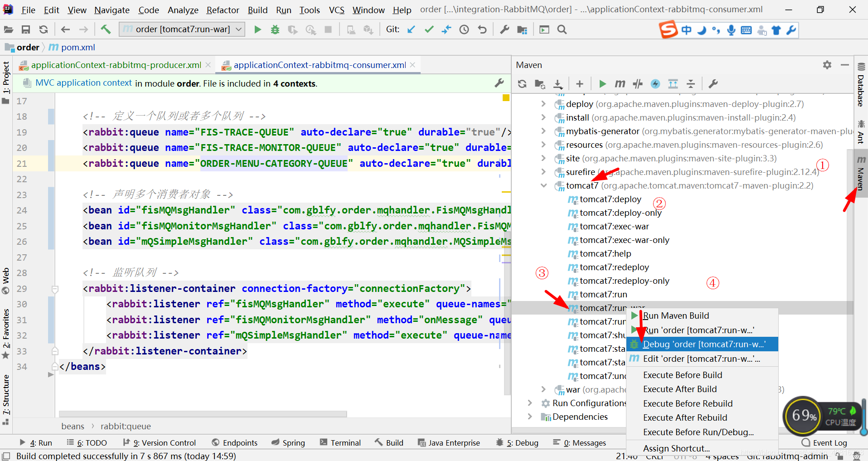This screenshot has height=461, width=868.
Task: Fold rabbit:listener-container block at line 29
Action: coord(55,289)
